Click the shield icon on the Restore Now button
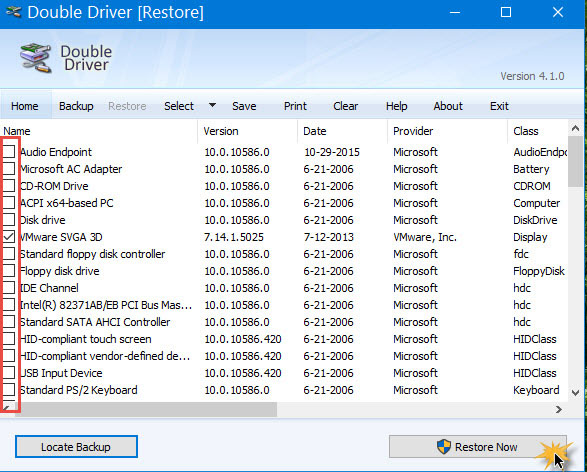This screenshot has height=472, width=587. point(444,447)
